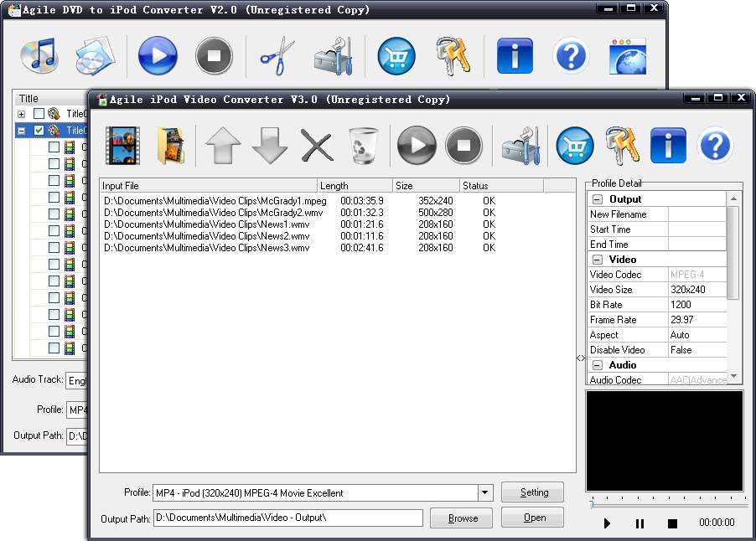Open toolbox options in iPod Video Converter

click(x=520, y=146)
